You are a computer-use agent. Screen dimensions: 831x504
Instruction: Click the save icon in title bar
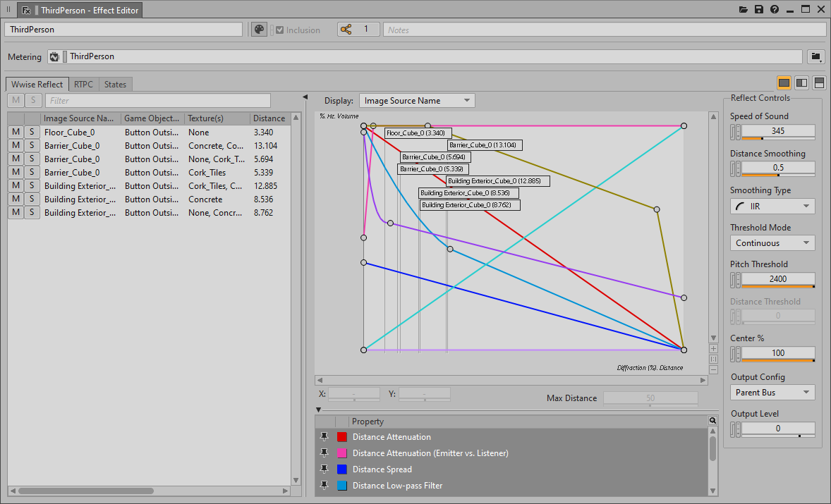(x=759, y=10)
